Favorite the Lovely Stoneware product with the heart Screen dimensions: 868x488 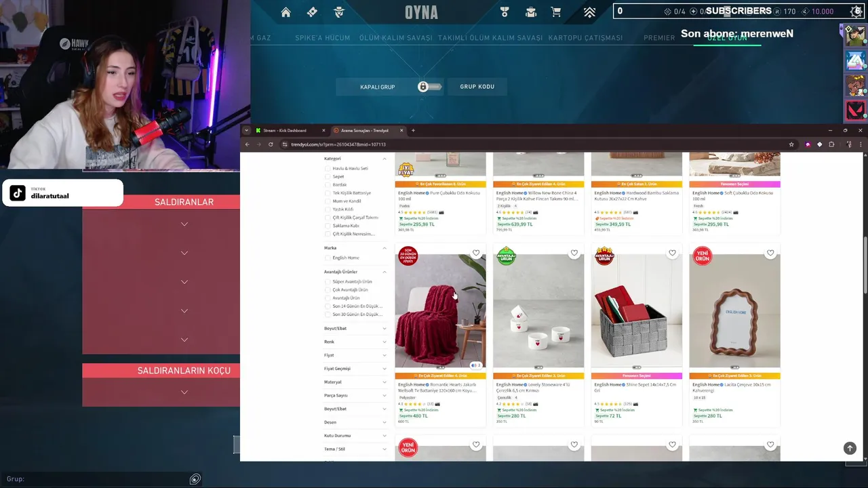point(574,253)
